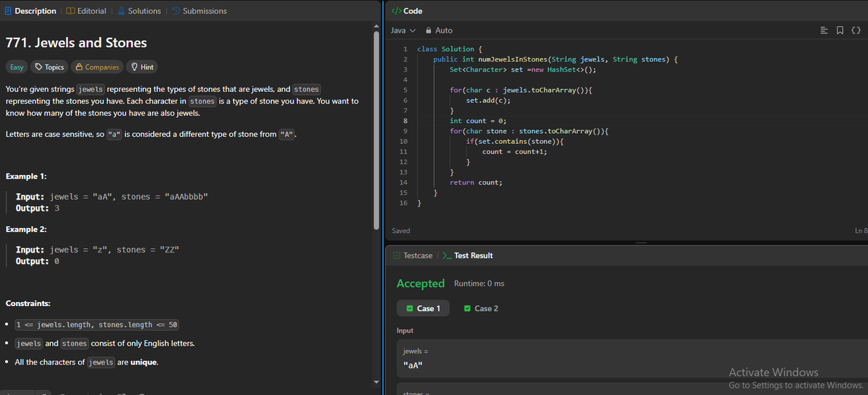Click the lock icon beside Auto

pos(428,30)
